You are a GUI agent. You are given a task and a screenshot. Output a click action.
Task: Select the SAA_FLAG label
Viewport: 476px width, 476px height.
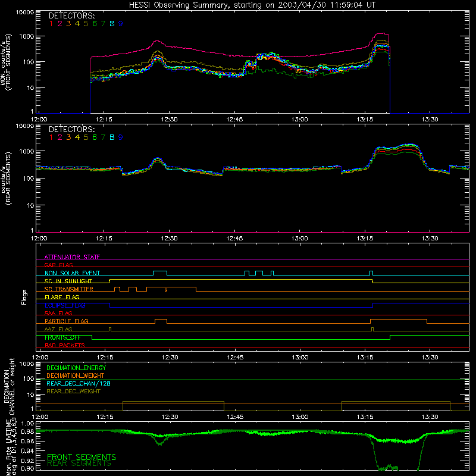58,313
